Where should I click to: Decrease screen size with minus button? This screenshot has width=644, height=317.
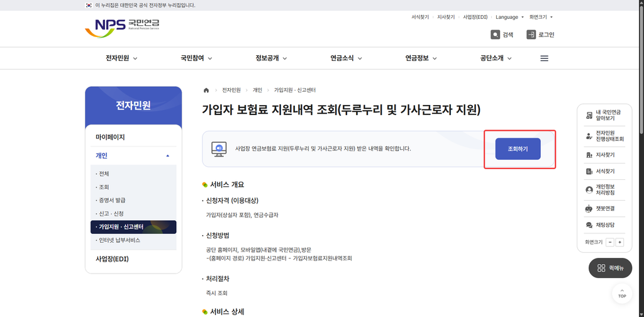click(610, 242)
